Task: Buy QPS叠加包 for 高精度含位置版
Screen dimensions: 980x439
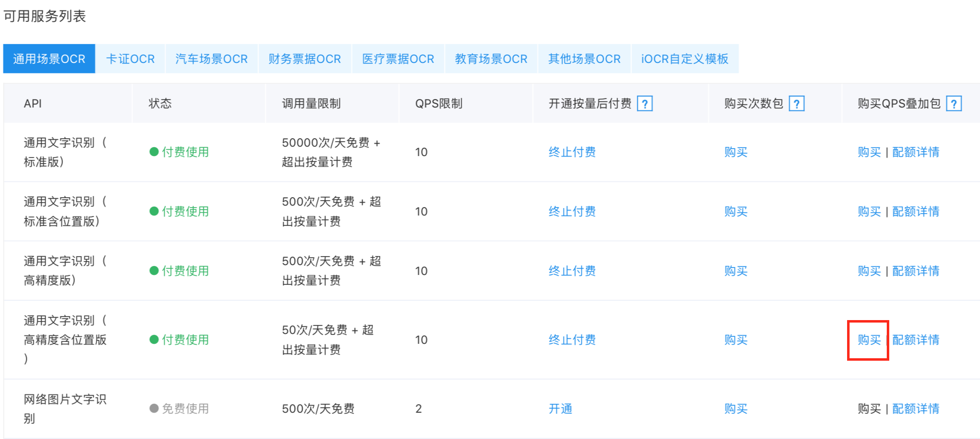Action: [x=869, y=340]
